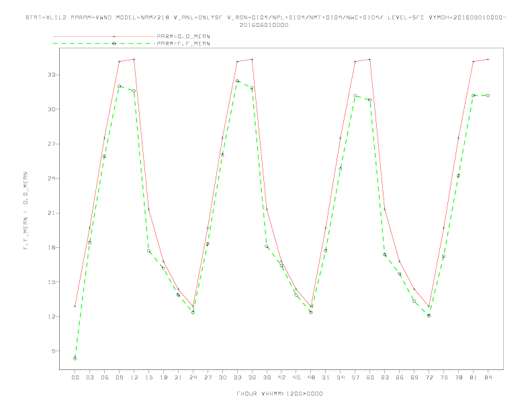This screenshot has height=411, width=532.
Task: Click the x-axis forecast hour label 84
Action: (x=488, y=377)
